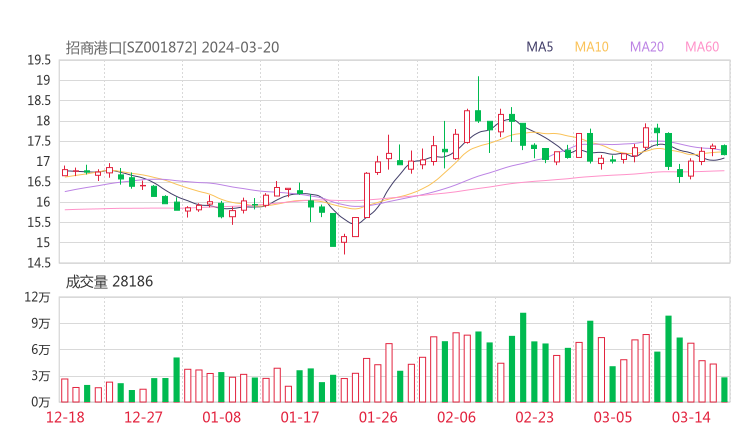The width and height of the screenshot is (740, 440).
Task: Click the 01-08 date marker
Action: click(x=222, y=417)
